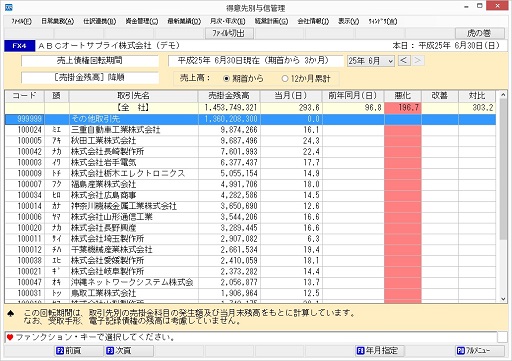Click the 頭 column header
This screenshot has height=361, width=512.
pyautogui.click(x=57, y=96)
